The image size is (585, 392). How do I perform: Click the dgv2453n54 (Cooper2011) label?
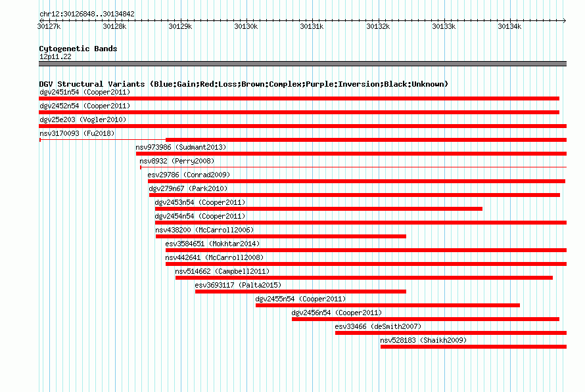(200, 202)
